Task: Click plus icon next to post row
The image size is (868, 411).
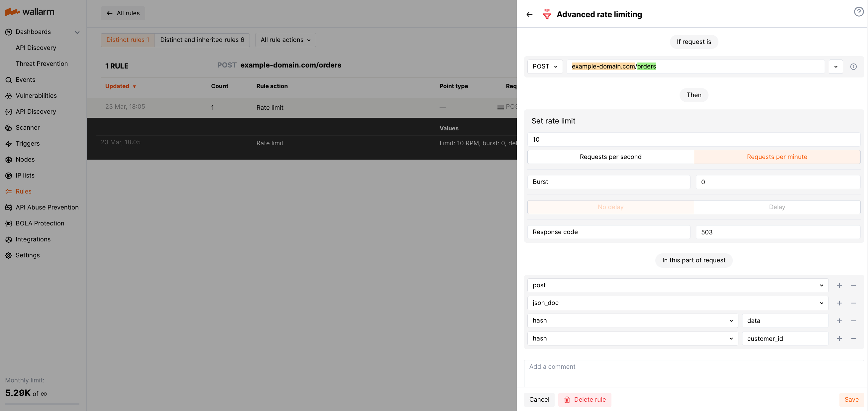Action: 839,286
